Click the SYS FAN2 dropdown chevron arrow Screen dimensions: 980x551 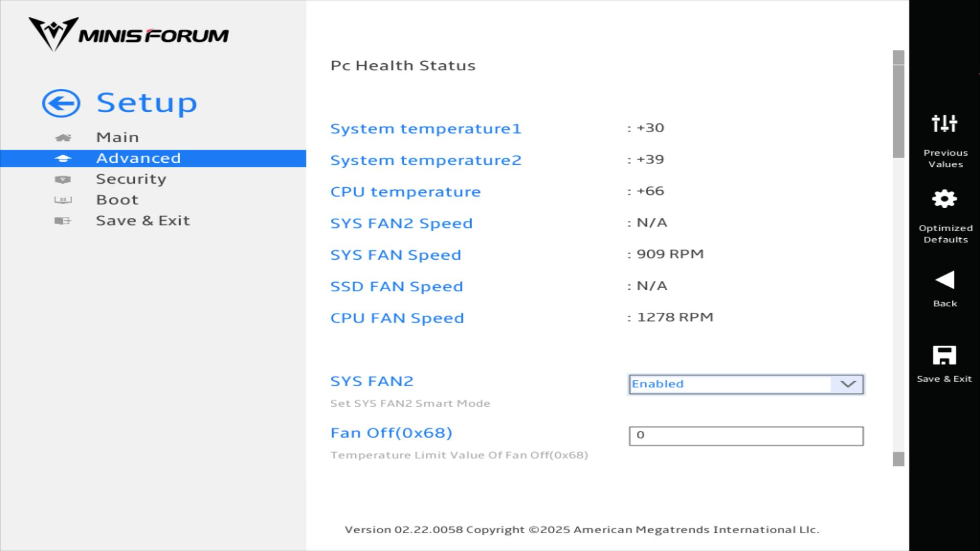tap(848, 384)
